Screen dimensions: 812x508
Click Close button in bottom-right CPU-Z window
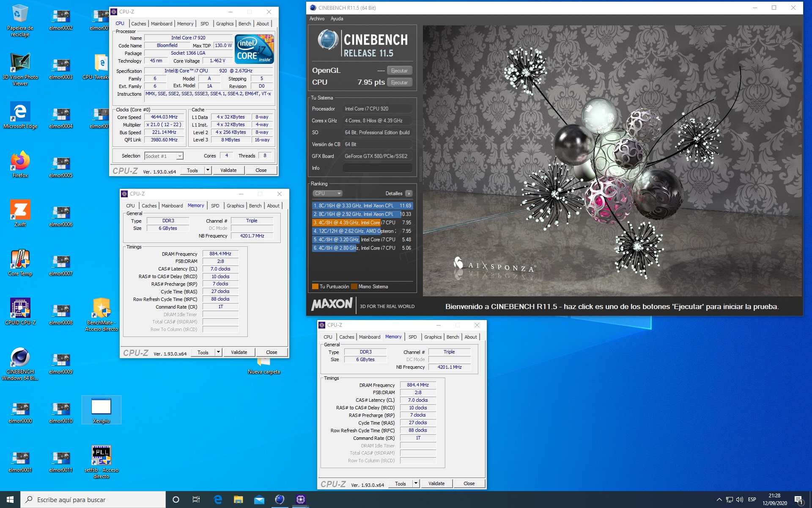coord(469,483)
